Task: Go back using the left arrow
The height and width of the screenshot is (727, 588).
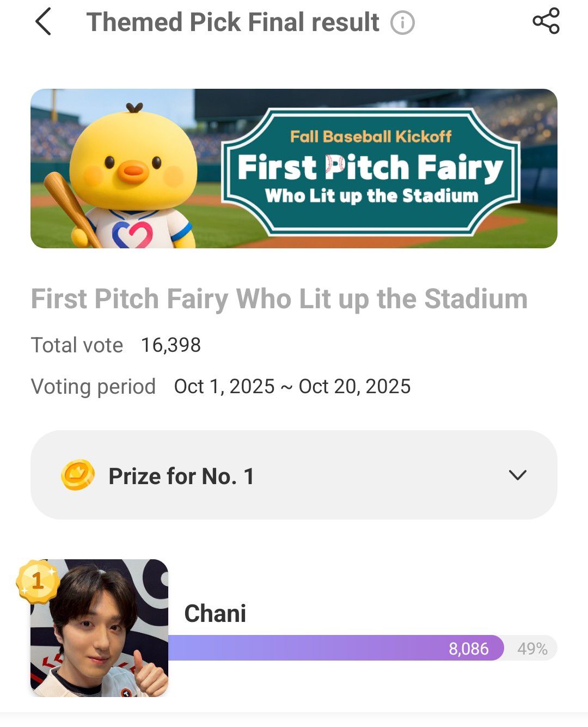Action: (x=44, y=22)
